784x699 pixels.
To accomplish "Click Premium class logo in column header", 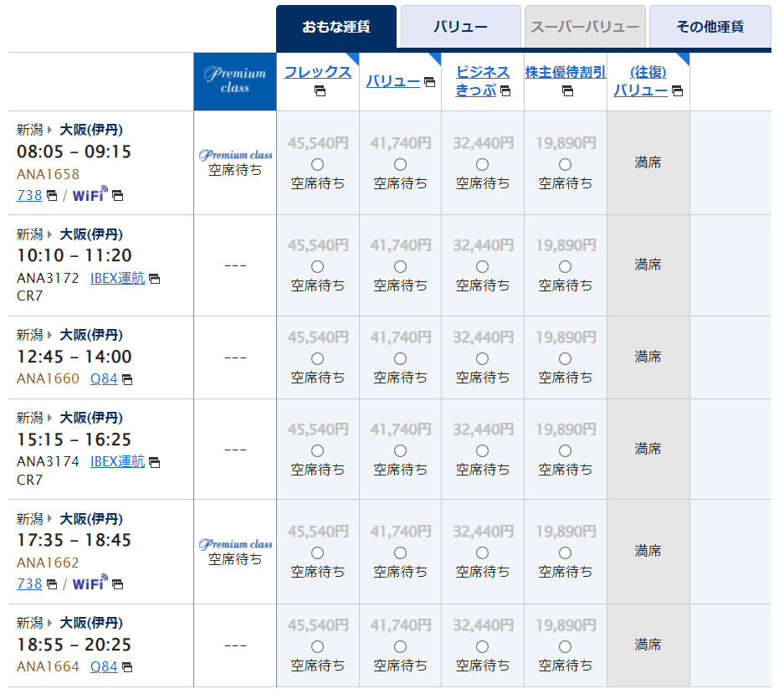I will [235, 80].
